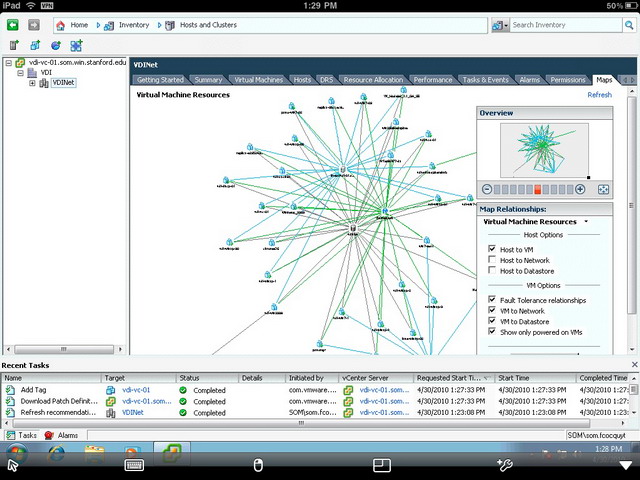Toggle Show only powered on VMs checkbox
Screen dimensions: 640x480
pos(492,331)
